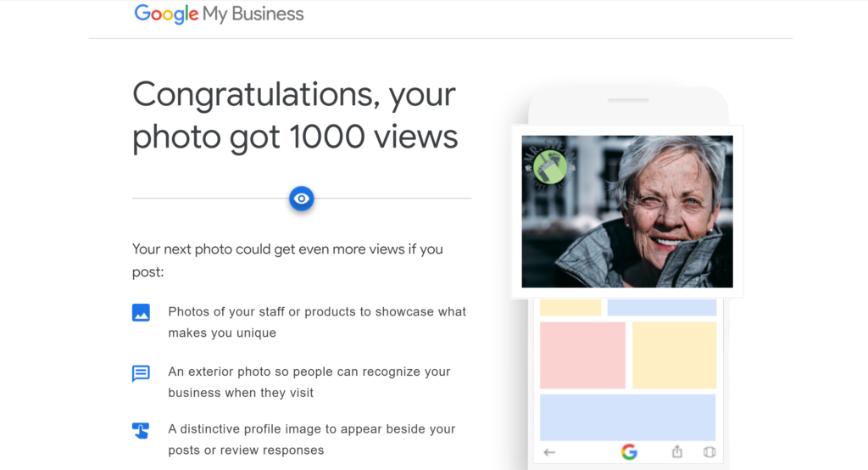Click the 'An exterior photo' tip text

(x=309, y=382)
